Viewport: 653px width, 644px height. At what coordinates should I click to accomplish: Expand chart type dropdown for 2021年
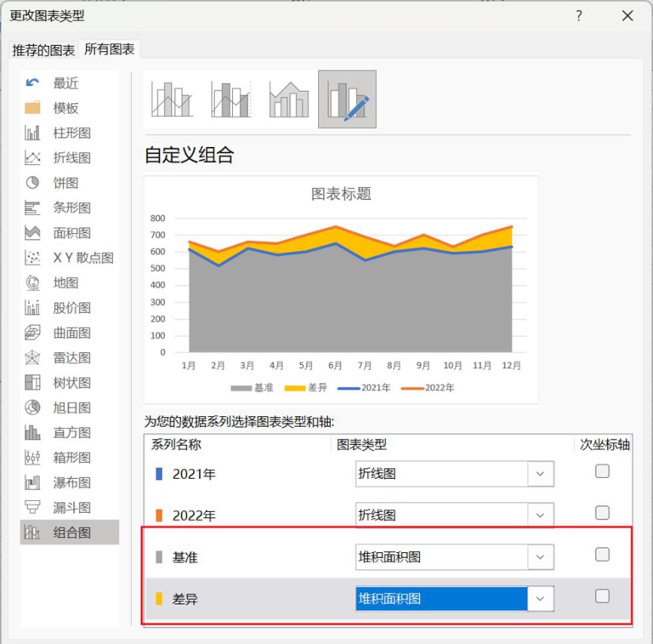click(x=540, y=474)
